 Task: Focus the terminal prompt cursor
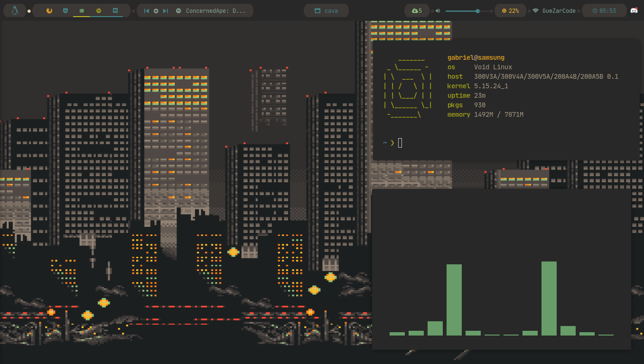click(x=400, y=143)
